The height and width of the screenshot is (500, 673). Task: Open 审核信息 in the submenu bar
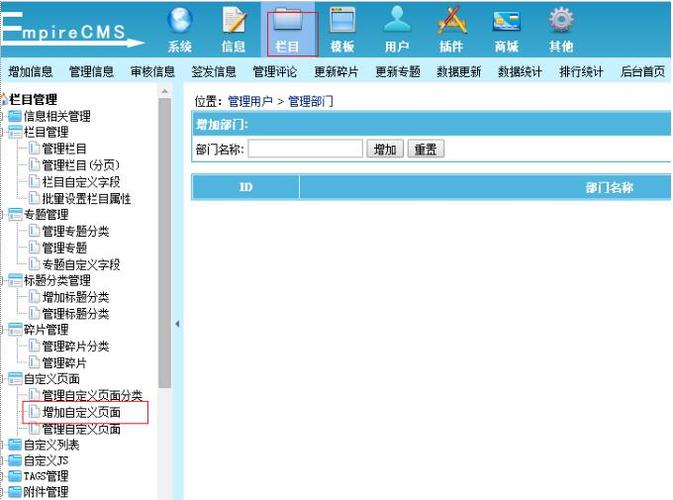(x=153, y=71)
